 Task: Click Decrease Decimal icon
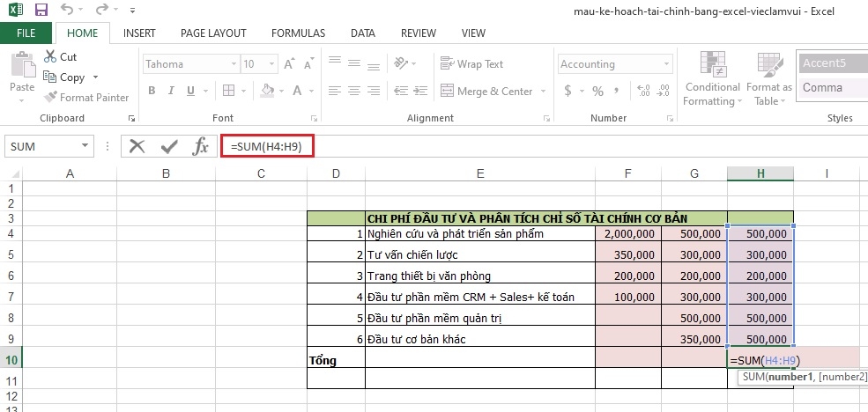pos(663,91)
